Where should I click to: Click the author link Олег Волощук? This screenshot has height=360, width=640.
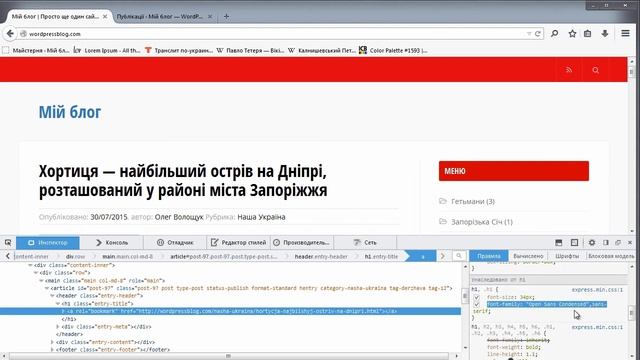click(179, 217)
